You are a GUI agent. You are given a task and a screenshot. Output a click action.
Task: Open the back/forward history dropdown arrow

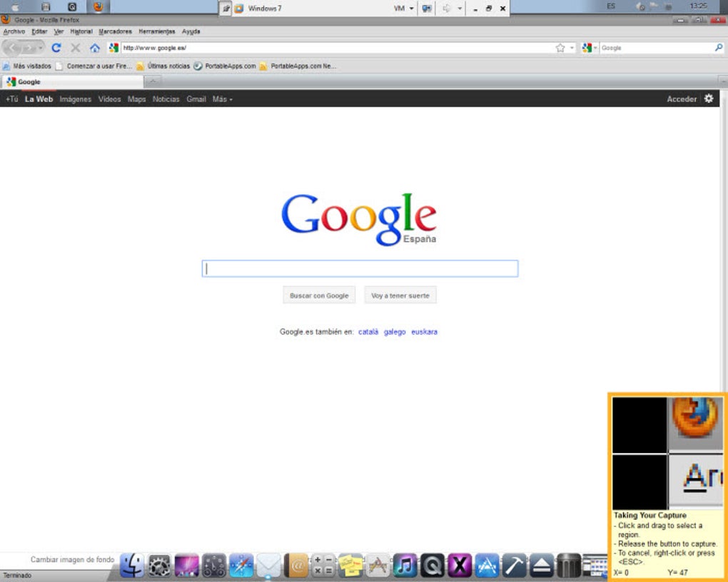pyautogui.click(x=41, y=48)
